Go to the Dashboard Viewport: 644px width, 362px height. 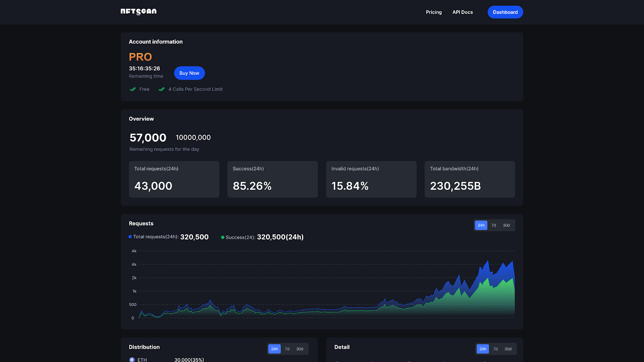tap(505, 12)
